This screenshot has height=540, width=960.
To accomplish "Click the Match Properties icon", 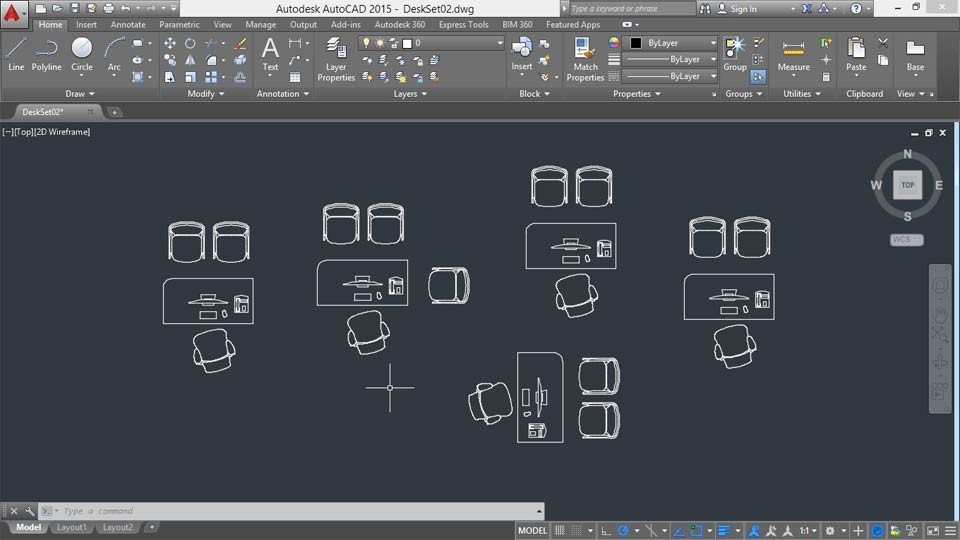I will tap(585, 59).
